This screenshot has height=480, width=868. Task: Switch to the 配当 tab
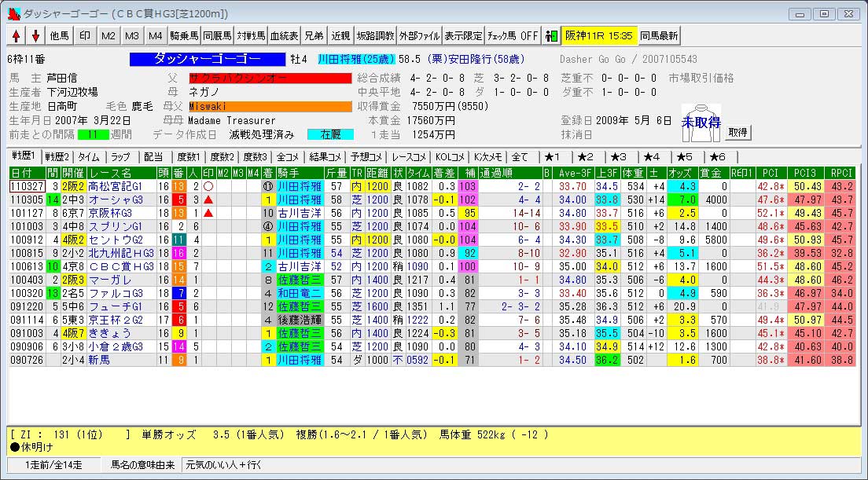coord(154,156)
